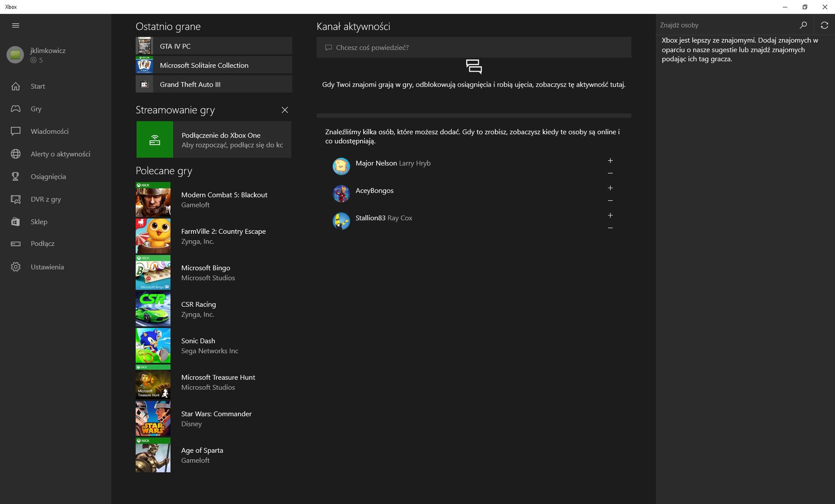The width and height of the screenshot is (835, 504).
Task: Select the Osiągnięcia menu label
Action: (x=48, y=176)
